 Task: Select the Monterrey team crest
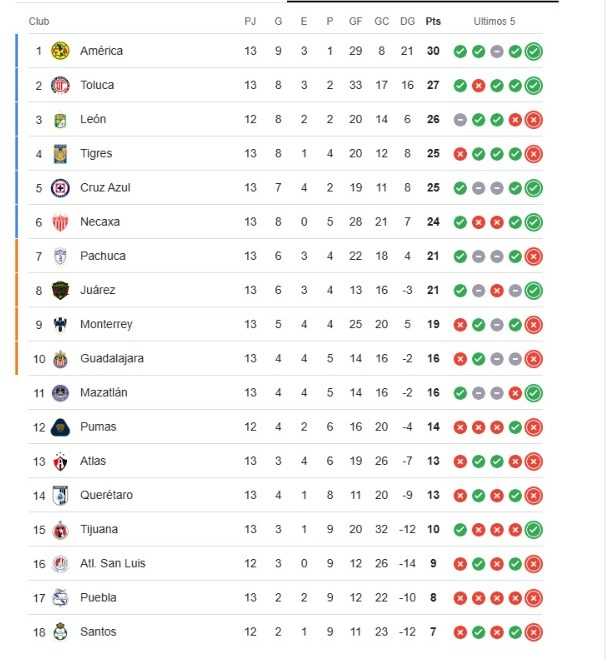coord(60,325)
